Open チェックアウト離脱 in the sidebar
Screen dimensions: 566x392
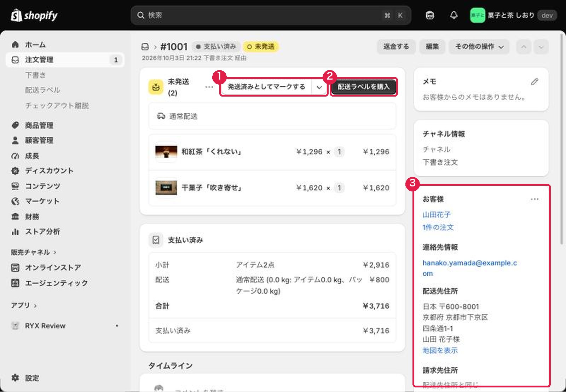(x=57, y=105)
